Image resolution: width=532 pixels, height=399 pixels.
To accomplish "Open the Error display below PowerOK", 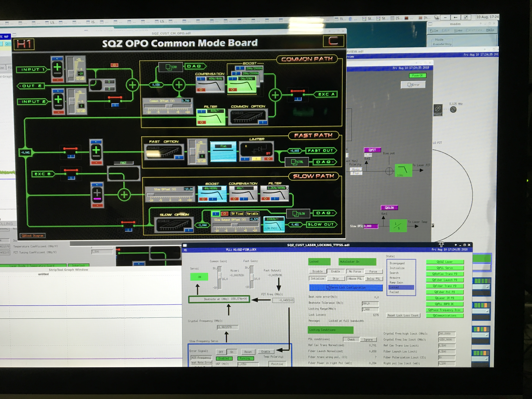I will click(x=413, y=85).
